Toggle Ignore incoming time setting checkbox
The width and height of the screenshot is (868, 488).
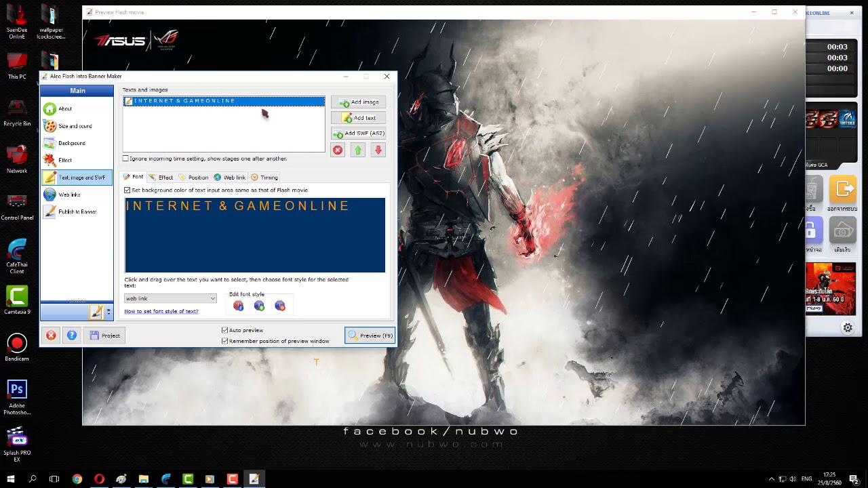pos(125,159)
